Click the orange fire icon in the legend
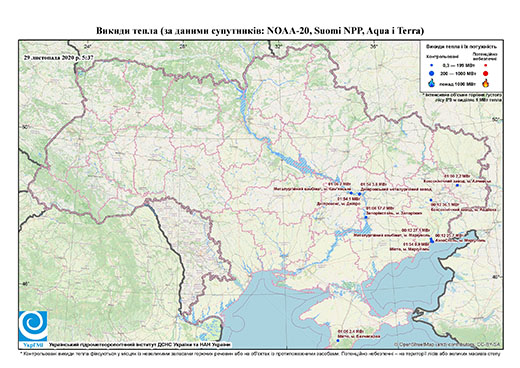 [486, 83]
